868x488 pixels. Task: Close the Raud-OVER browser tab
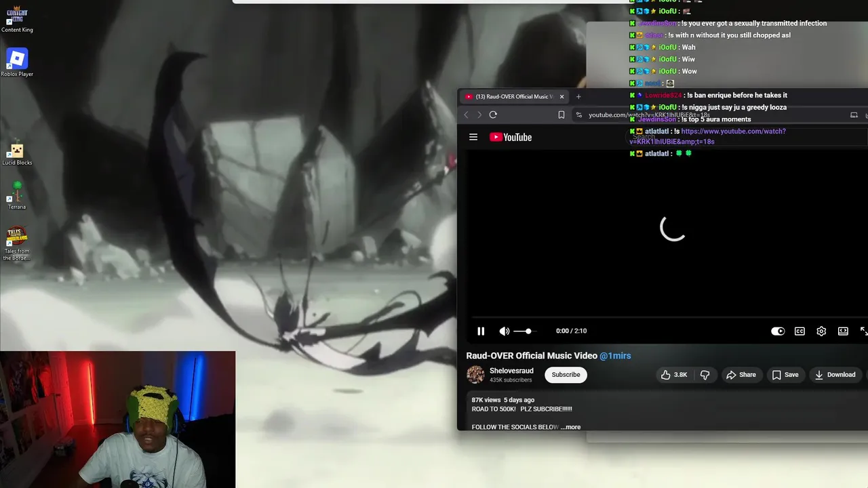coord(561,96)
